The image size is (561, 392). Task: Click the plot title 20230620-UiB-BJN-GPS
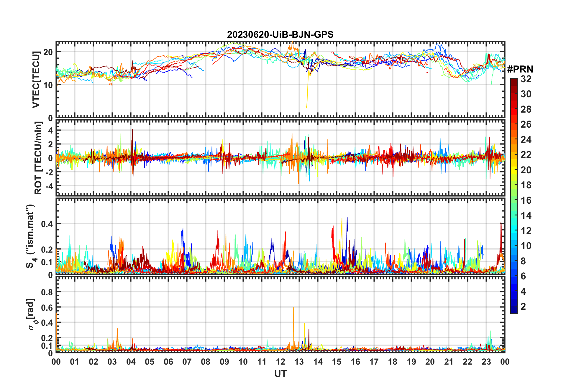pos(280,35)
